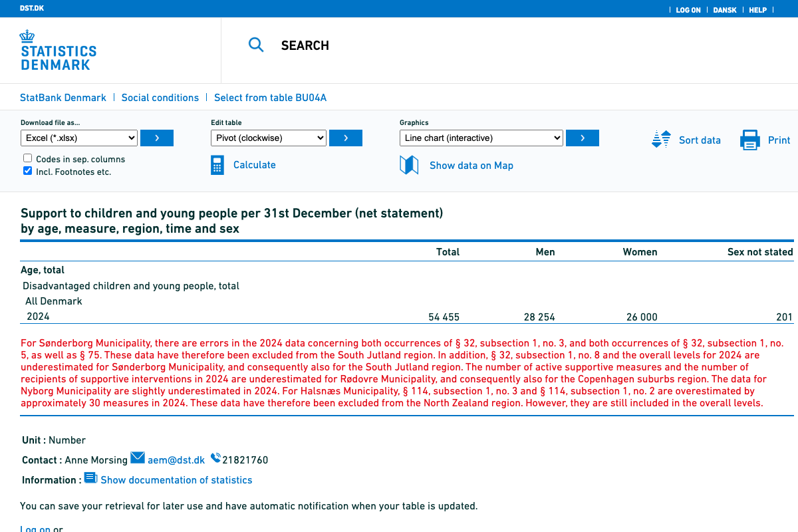This screenshot has width=798, height=532.
Task: Click the Show data on Map icon
Action: click(409, 165)
